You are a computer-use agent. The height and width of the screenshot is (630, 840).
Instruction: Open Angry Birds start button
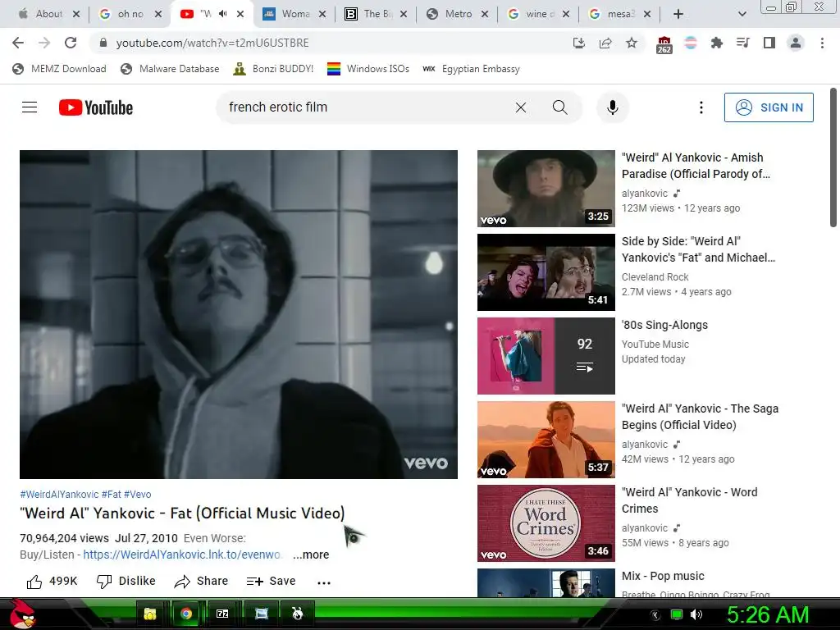(x=22, y=614)
